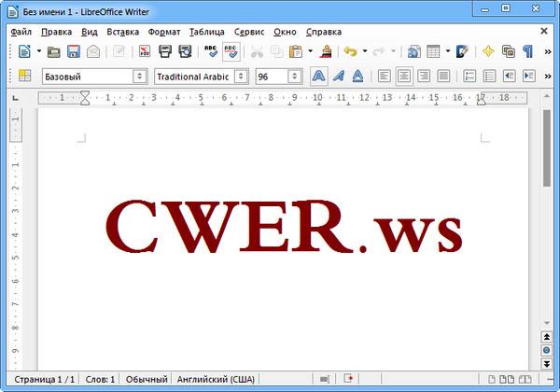Select book view layout icon
Screen dimensions: 560x392
pyautogui.click(x=525, y=379)
